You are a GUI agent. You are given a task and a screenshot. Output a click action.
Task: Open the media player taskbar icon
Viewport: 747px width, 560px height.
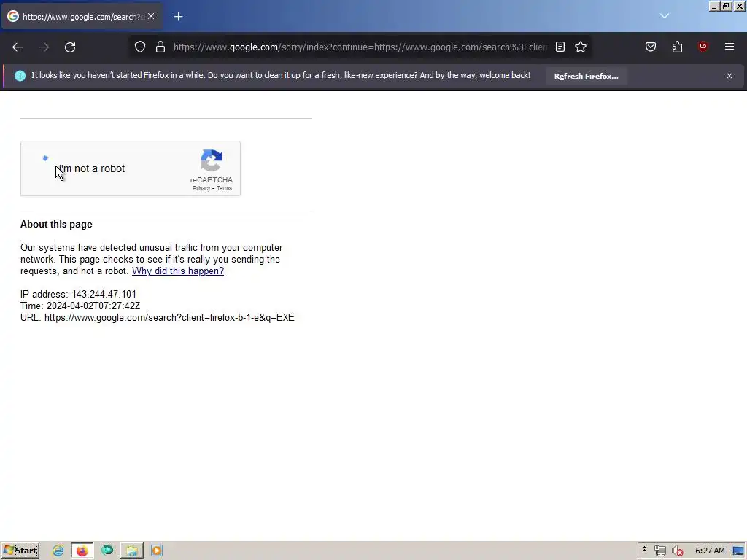(x=157, y=551)
